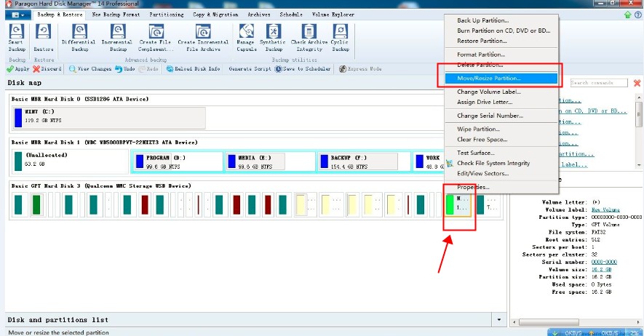The width and height of the screenshot is (644, 336).
Task: Choose Change Volume Label
Action: (501, 92)
